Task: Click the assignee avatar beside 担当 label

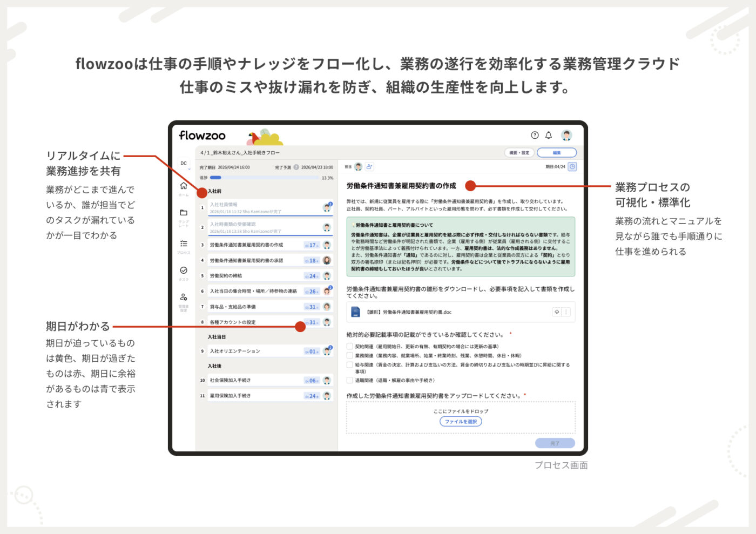Action: (x=358, y=167)
